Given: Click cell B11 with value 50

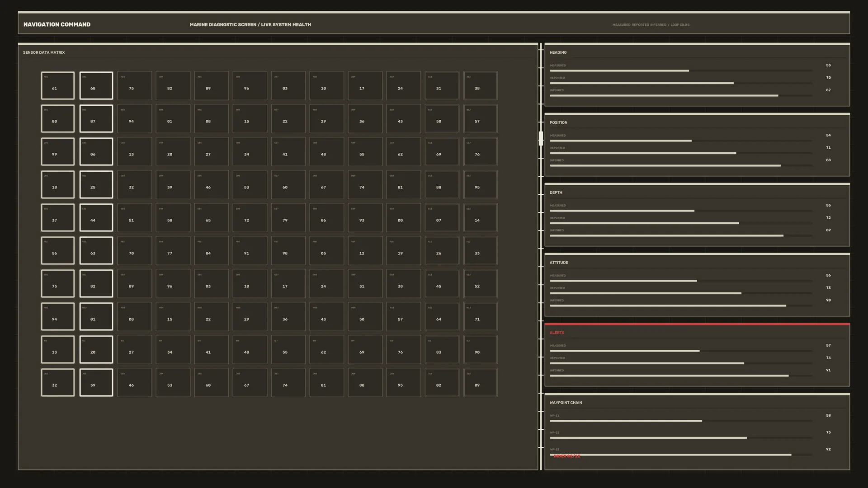Looking at the screenshot, I should click(x=442, y=118).
